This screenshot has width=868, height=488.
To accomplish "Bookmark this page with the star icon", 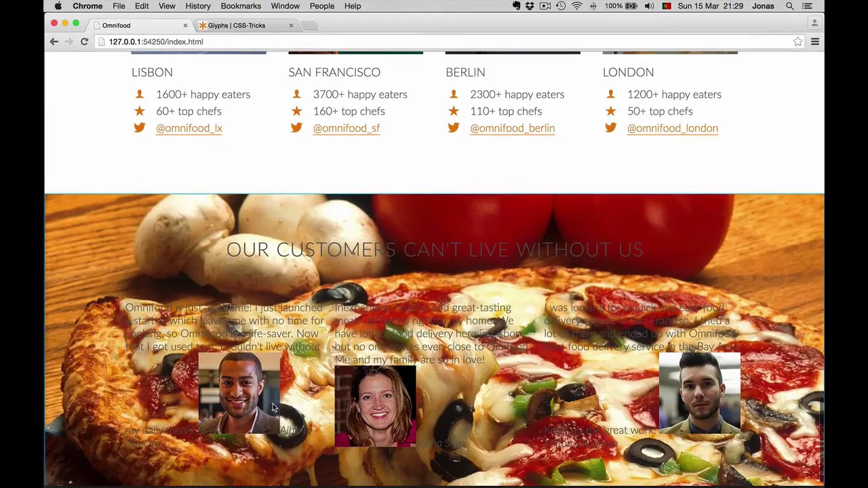I will pos(797,42).
